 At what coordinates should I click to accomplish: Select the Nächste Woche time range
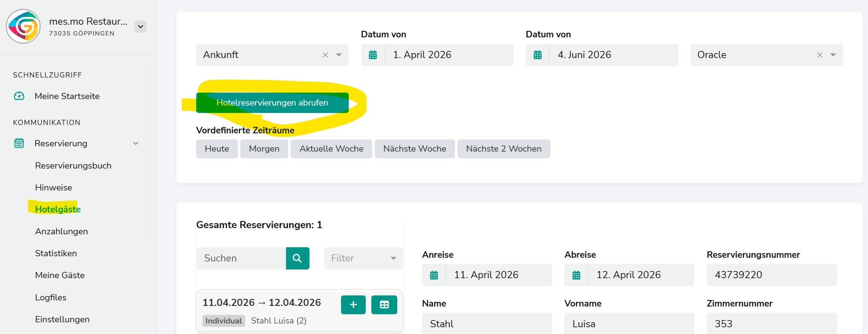click(x=415, y=149)
